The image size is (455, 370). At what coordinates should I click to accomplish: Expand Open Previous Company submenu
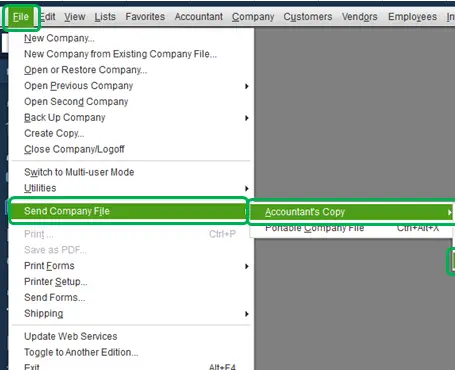coord(131,86)
